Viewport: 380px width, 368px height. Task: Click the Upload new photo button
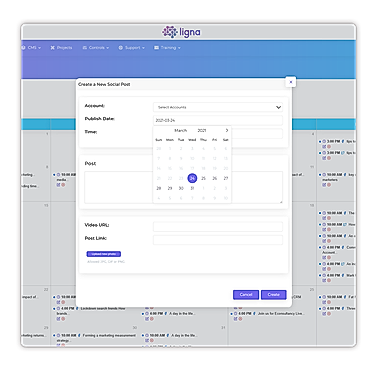(x=104, y=254)
